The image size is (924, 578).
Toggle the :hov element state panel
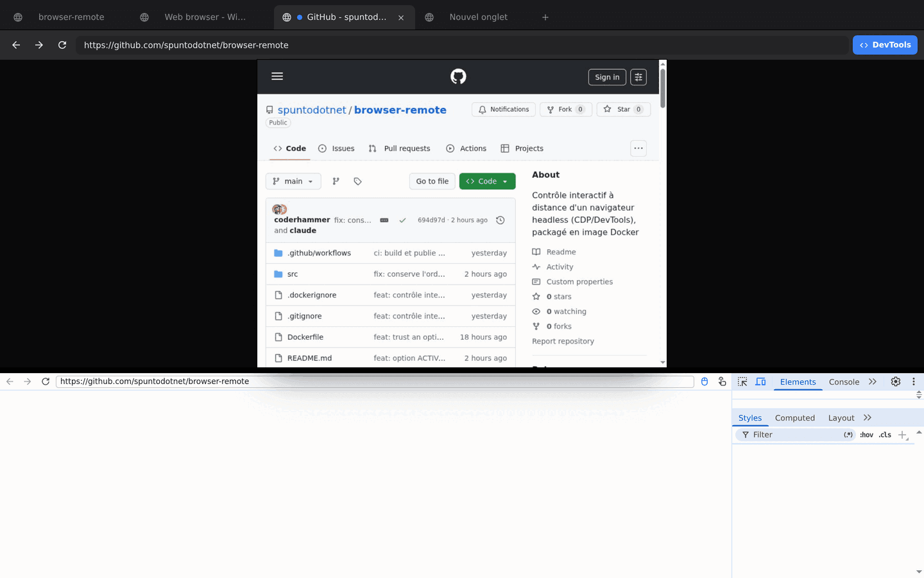[866, 435]
